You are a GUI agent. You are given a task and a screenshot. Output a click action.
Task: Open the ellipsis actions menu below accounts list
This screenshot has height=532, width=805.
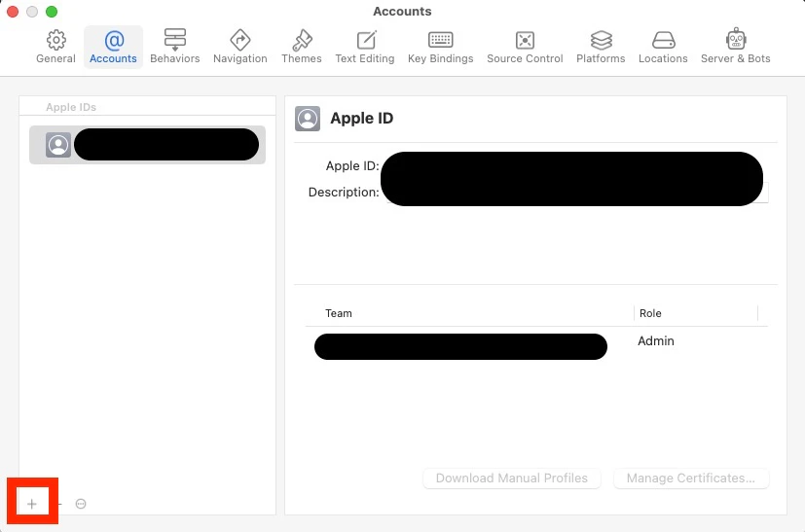point(81,504)
